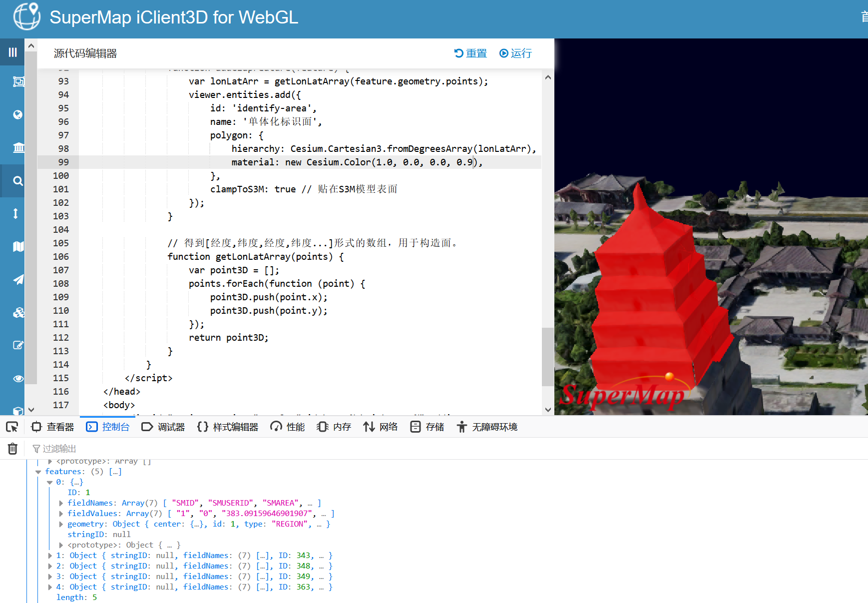The width and height of the screenshot is (868, 603).
Task: Expand feature 3 object with ID 349
Action: (50, 577)
